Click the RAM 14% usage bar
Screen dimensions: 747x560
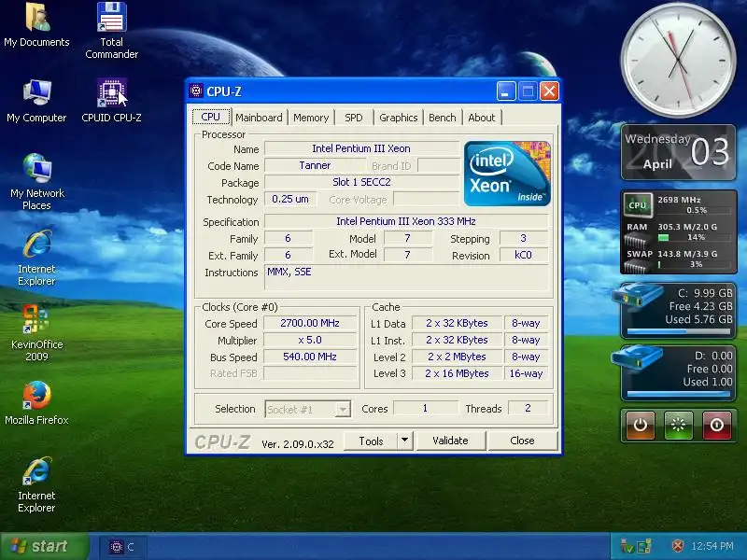pyautogui.click(x=694, y=237)
